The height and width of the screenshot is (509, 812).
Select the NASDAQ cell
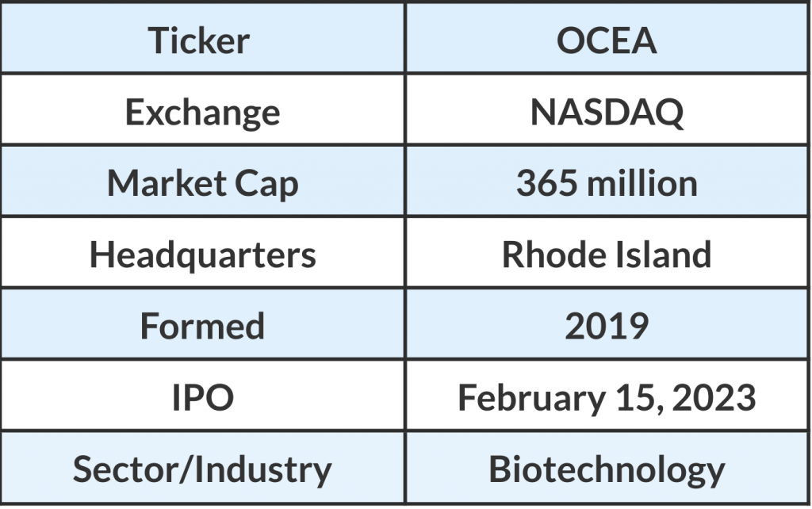[607, 113]
